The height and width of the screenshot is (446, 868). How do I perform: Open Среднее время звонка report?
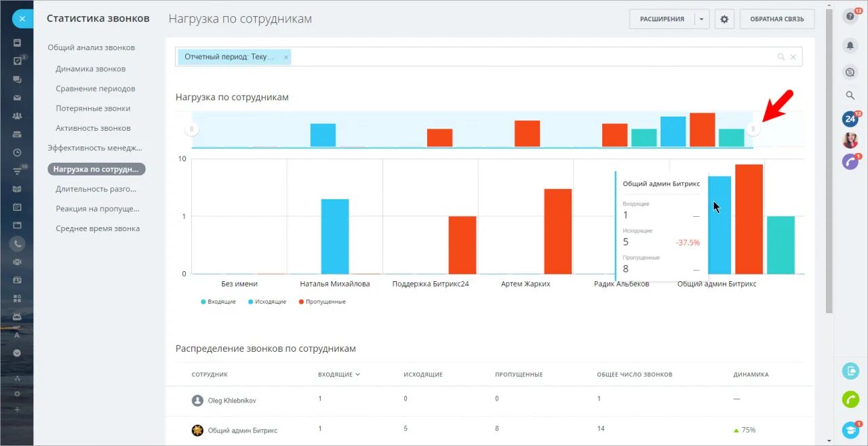98,228
